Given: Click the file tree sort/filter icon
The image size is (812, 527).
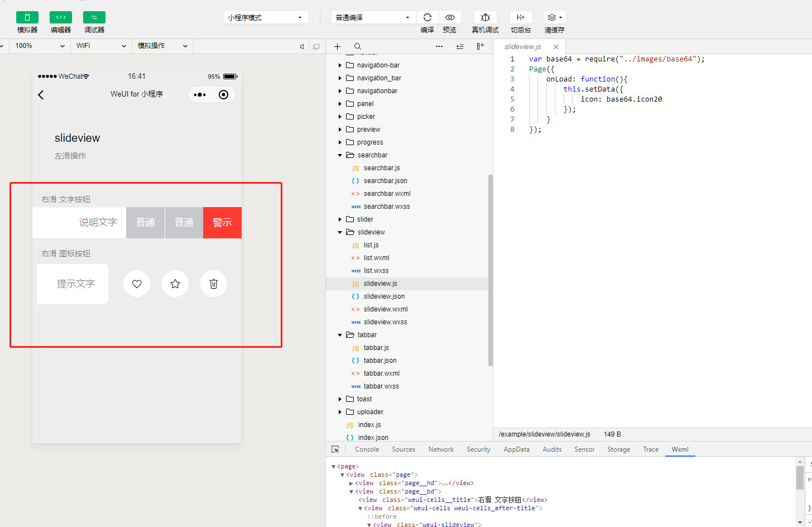Looking at the screenshot, I should (460, 46).
